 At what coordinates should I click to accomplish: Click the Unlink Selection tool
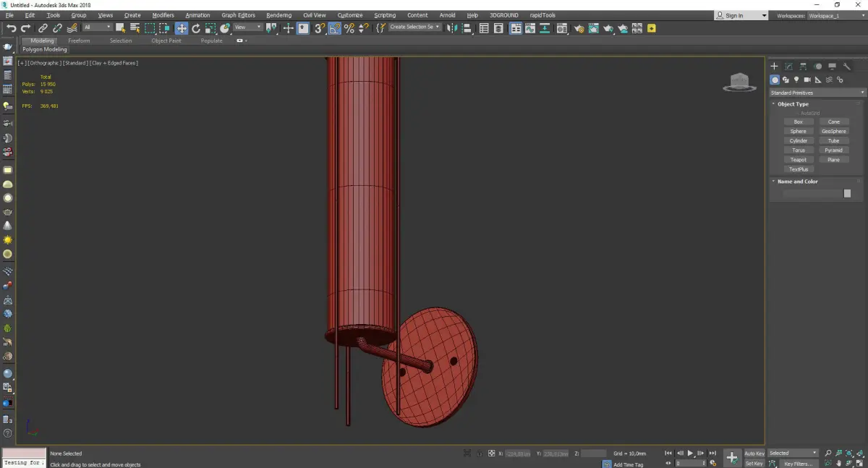coord(57,28)
